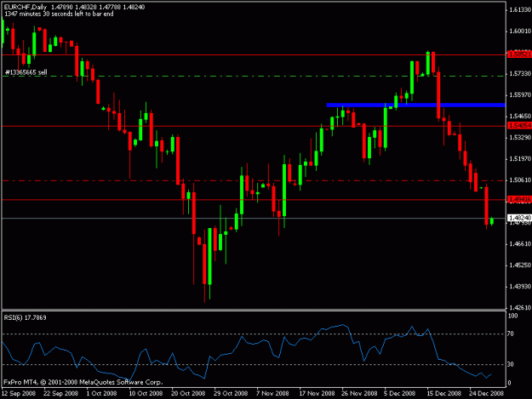Click the 1.54650 price axis label

click(520, 117)
